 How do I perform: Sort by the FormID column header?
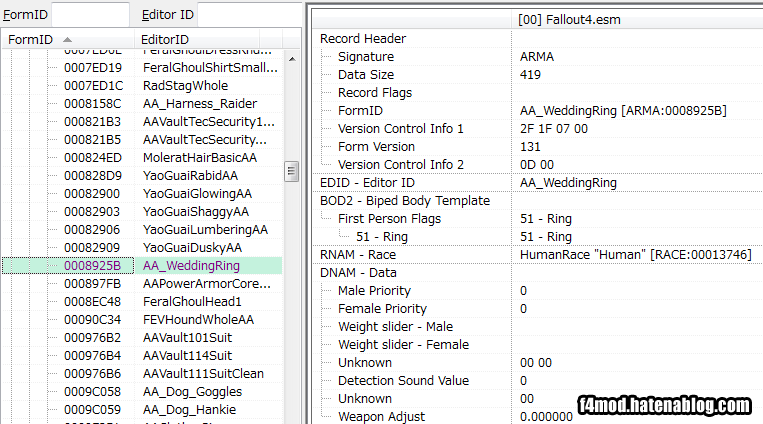[x=68, y=39]
